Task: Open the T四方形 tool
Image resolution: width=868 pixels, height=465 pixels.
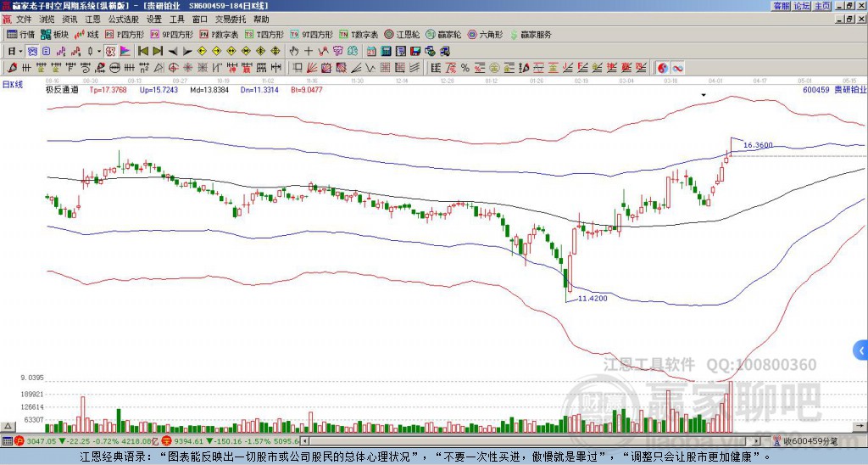Action: pos(264,34)
